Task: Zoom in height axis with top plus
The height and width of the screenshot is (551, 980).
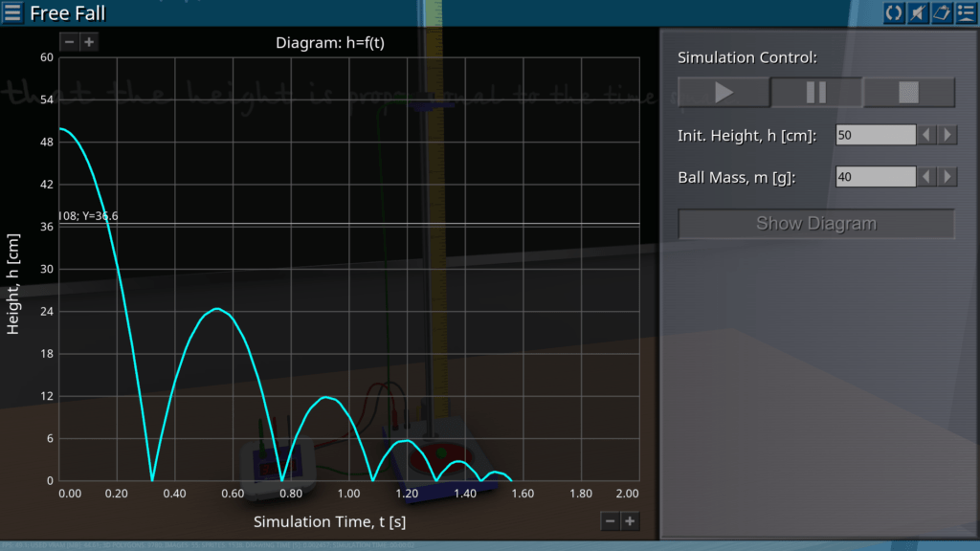Action: click(x=88, y=42)
